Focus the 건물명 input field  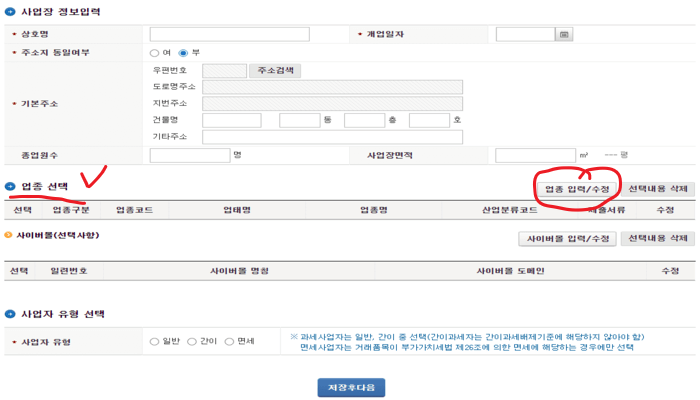[232, 121]
